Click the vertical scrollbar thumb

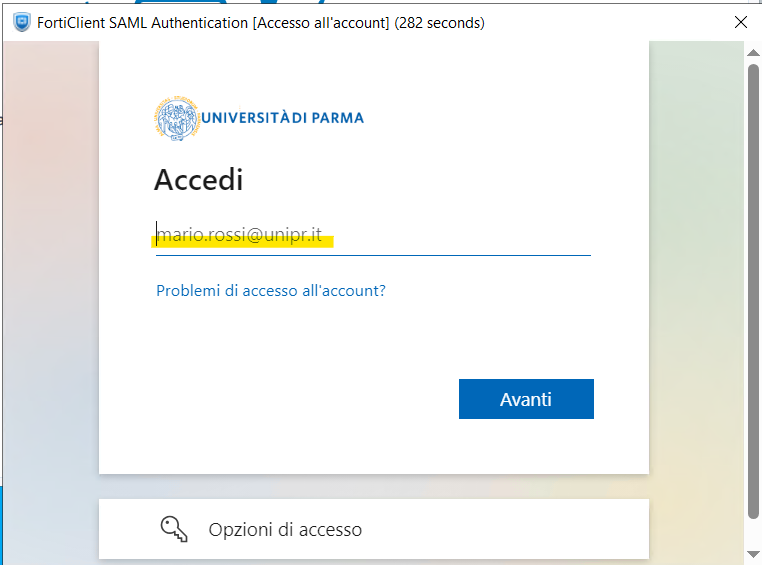tap(754, 290)
